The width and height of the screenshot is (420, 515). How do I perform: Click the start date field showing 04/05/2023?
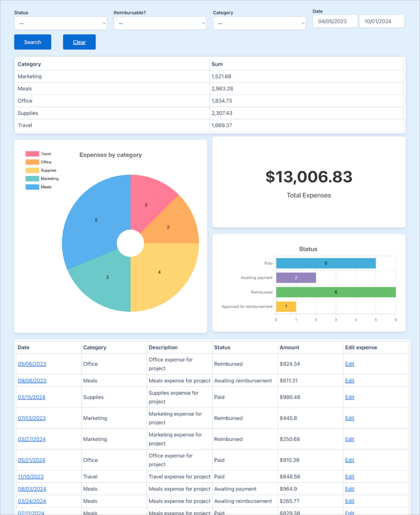[x=334, y=21]
